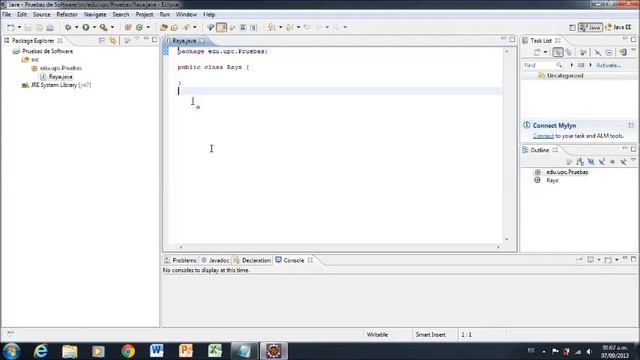This screenshot has width=640, height=360.
Task: Open the External Tools dropdown arrow
Action: coord(112,27)
